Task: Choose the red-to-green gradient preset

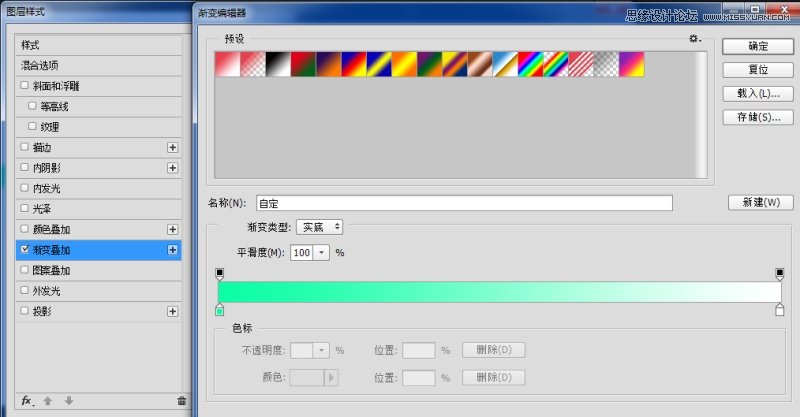Action: [x=303, y=64]
